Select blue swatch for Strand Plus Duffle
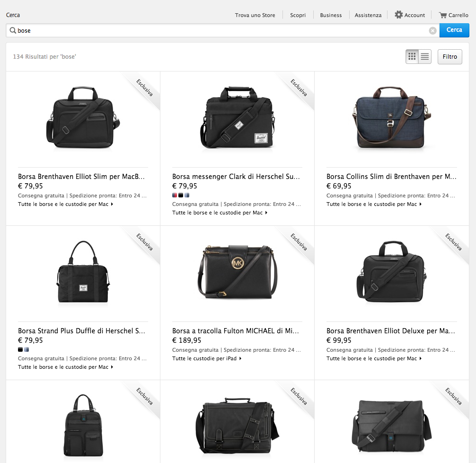Viewport: 476px width, 463px height. pos(26,349)
